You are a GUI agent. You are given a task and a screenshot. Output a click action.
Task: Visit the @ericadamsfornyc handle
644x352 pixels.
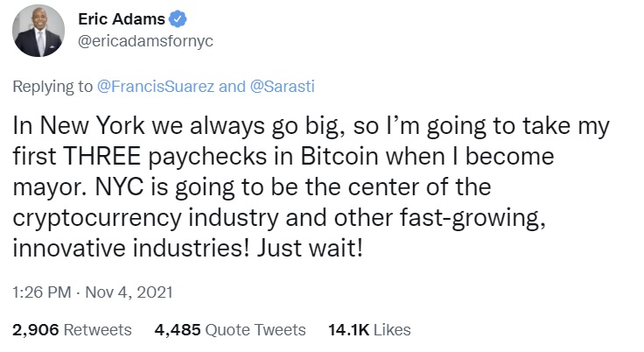146,41
